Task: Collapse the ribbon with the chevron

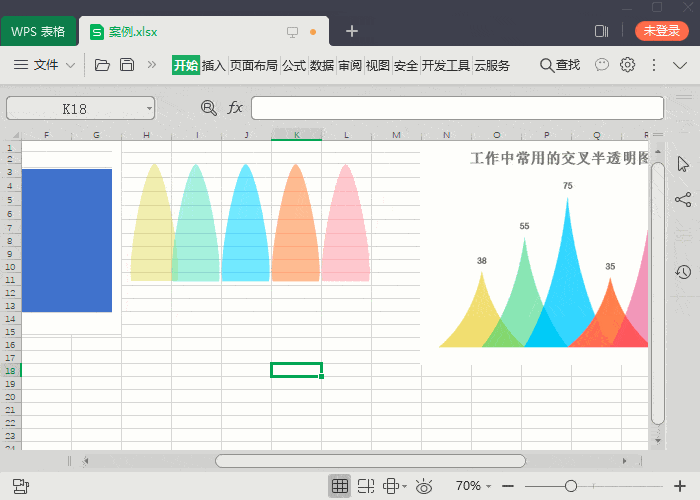Action: coord(680,66)
